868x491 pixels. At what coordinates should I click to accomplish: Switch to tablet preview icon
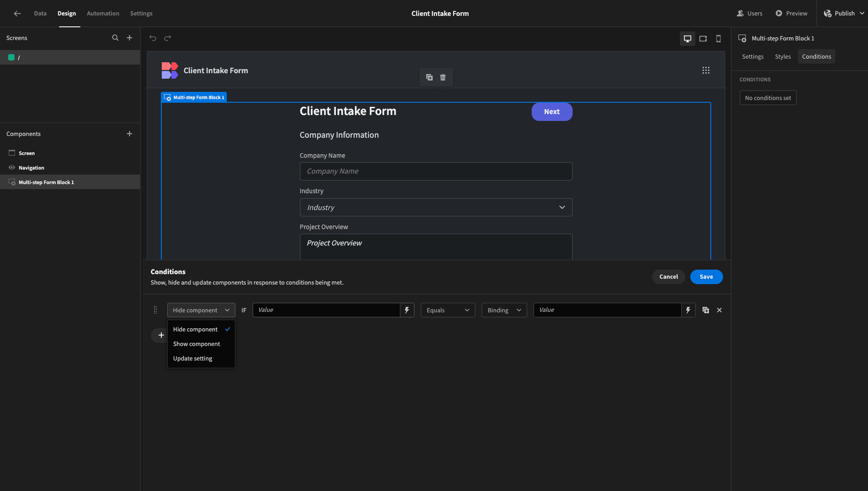pyautogui.click(x=703, y=39)
